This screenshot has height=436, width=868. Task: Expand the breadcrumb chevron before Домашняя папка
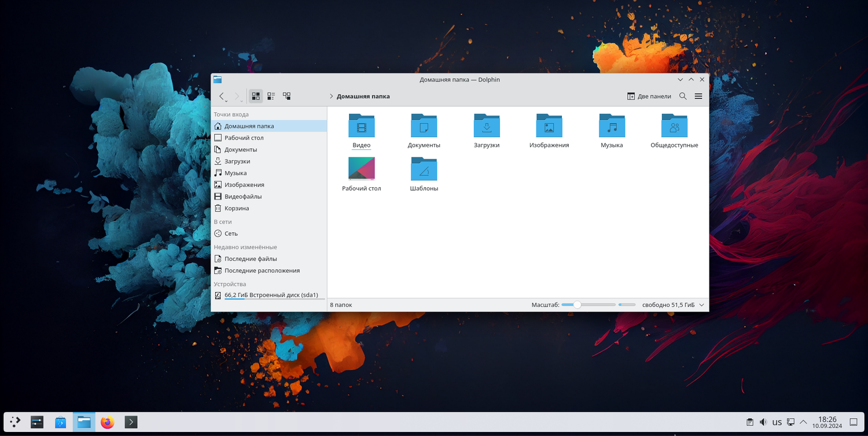[331, 96]
